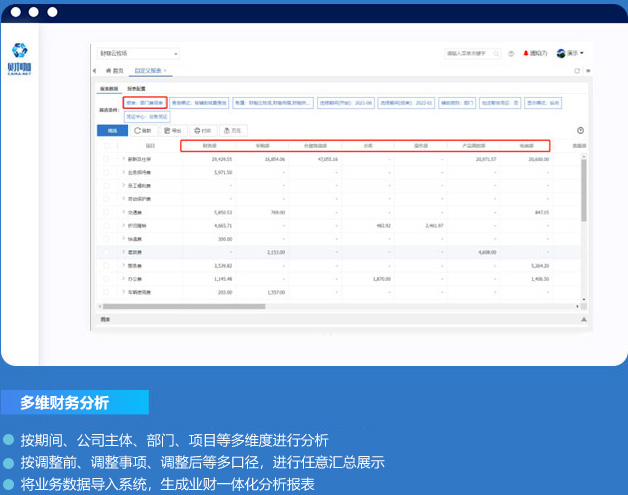
Task: Click the 刷新 refresh button
Action: point(143,131)
